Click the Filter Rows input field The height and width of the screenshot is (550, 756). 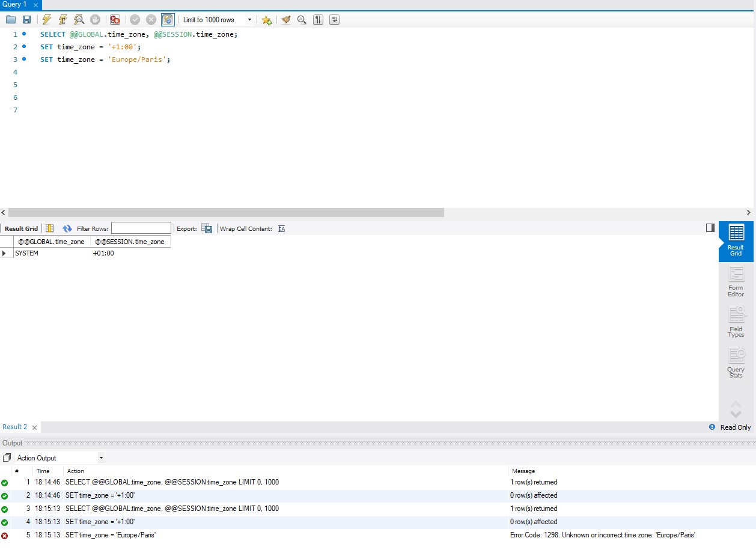click(x=141, y=227)
